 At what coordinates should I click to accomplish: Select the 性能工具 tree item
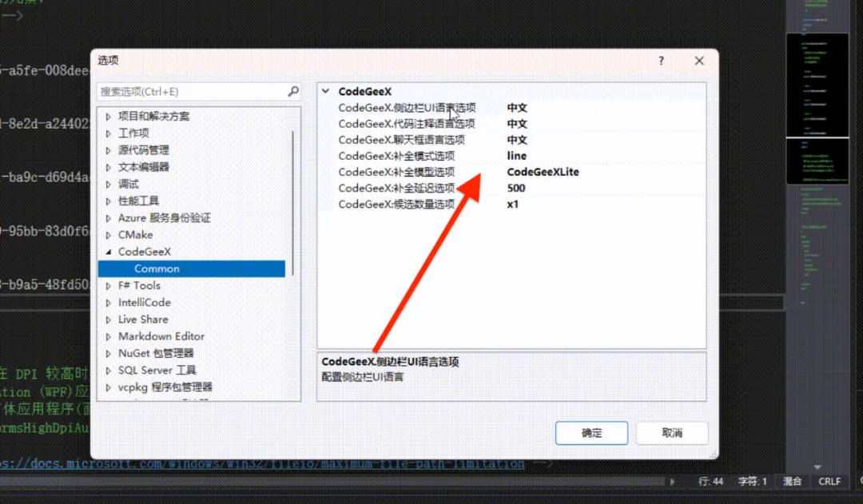click(x=138, y=200)
